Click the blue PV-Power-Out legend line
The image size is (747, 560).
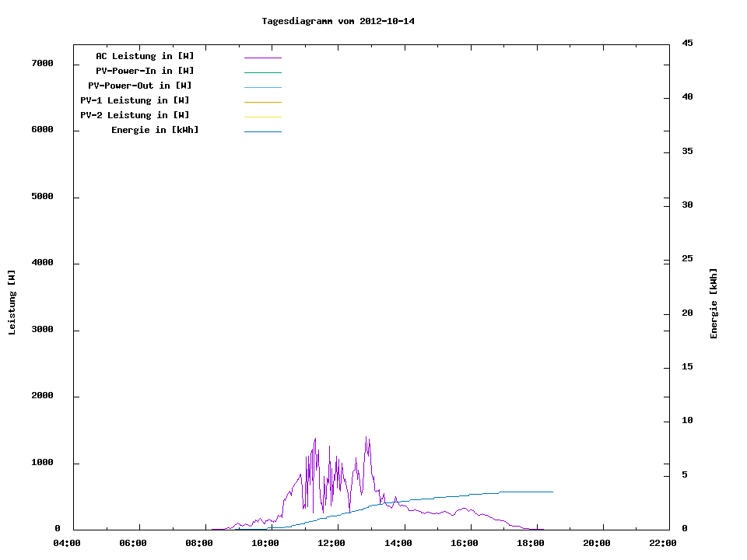pyautogui.click(x=262, y=87)
